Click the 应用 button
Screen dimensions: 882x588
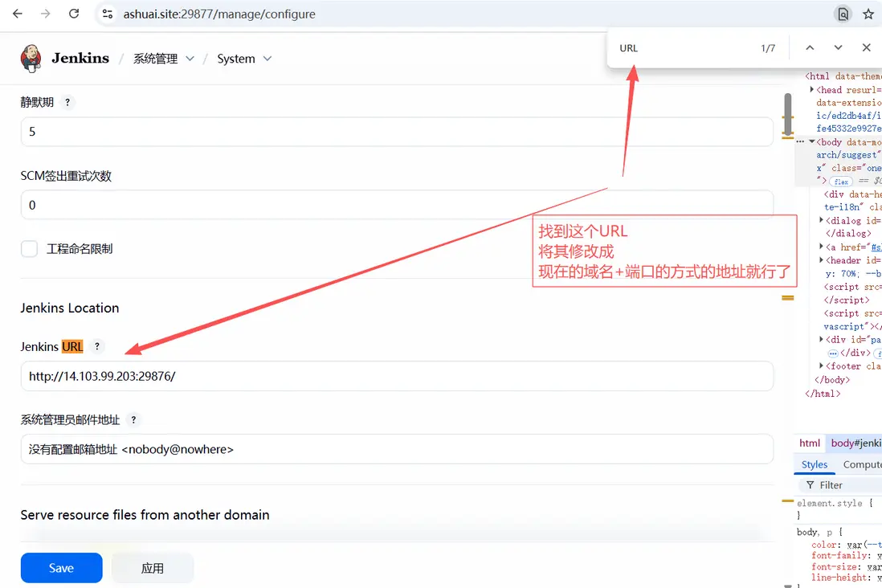pyautogui.click(x=153, y=568)
